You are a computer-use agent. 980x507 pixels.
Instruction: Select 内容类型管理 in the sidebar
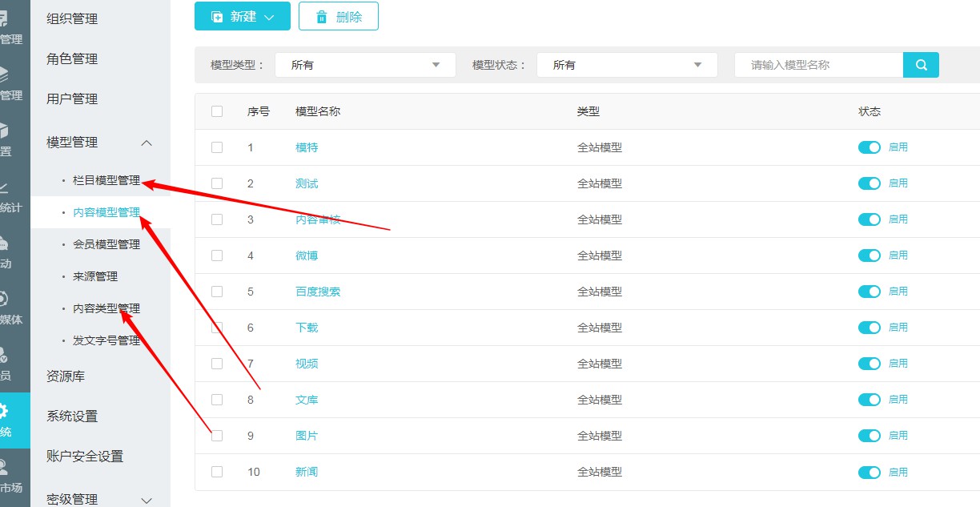click(106, 308)
